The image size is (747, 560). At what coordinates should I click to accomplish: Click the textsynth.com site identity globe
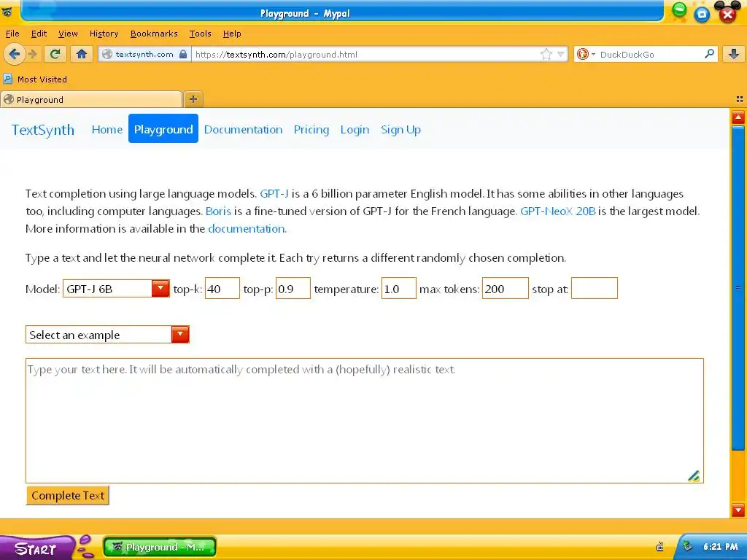pyautogui.click(x=108, y=54)
